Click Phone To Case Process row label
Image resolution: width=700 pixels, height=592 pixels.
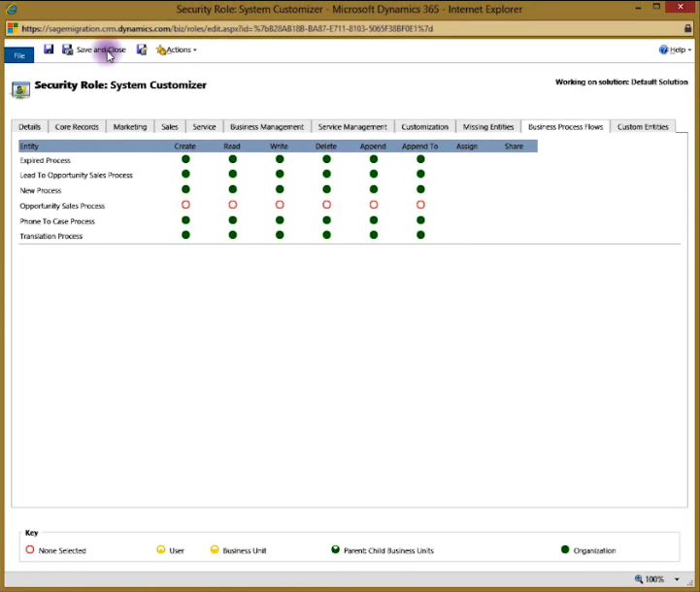[x=57, y=221]
